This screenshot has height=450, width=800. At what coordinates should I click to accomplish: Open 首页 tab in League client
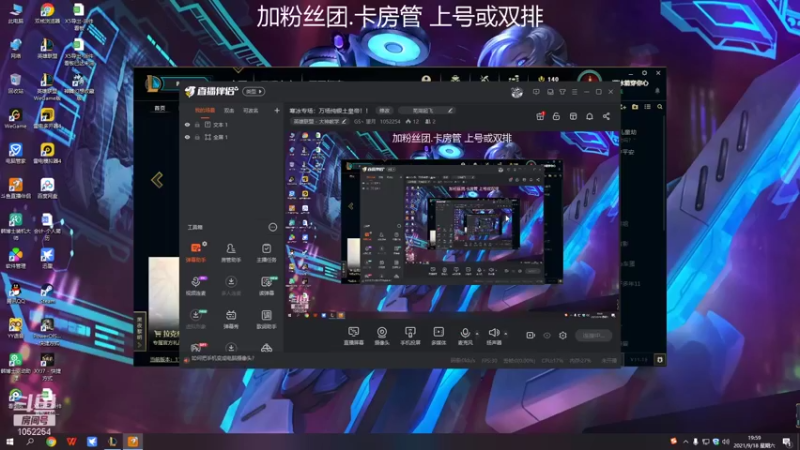(x=160, y=108)
